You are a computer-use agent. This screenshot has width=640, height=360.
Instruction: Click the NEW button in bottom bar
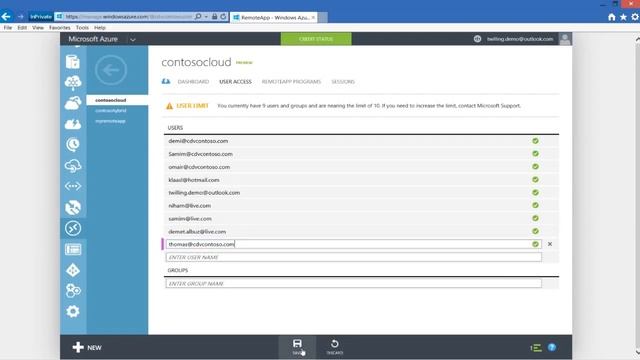click(87, 347)
